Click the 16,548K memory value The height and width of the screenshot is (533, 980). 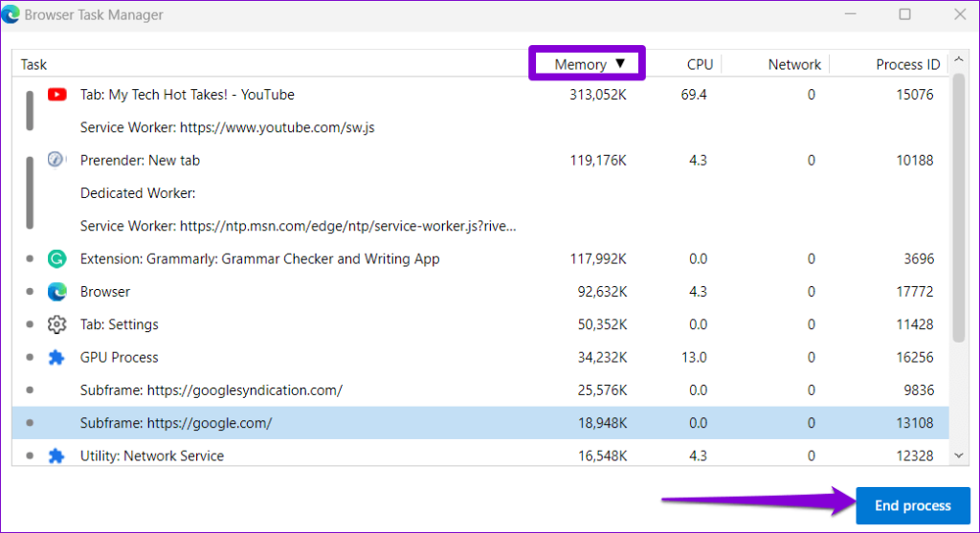[601, 455]
